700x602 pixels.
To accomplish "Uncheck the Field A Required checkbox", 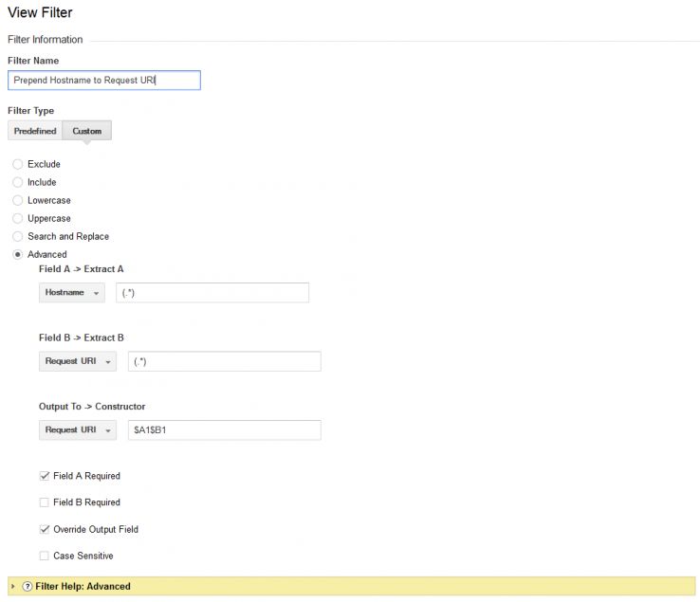I will point(45,476).
